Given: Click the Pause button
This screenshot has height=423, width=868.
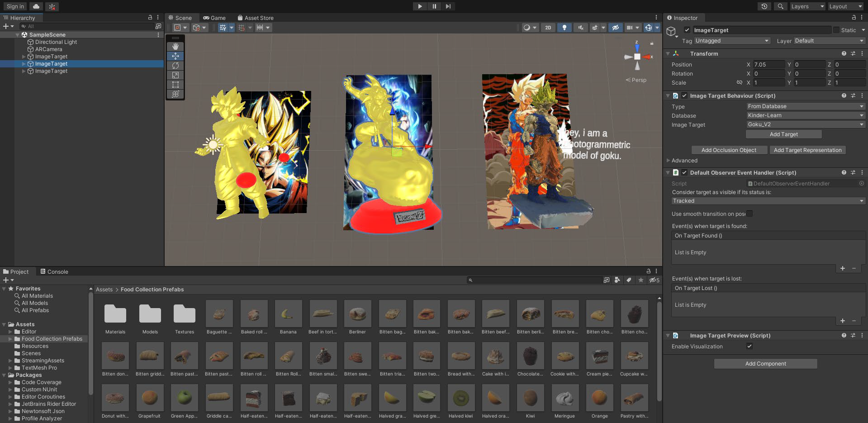Looking at the screenshot, I should (434, 6).
